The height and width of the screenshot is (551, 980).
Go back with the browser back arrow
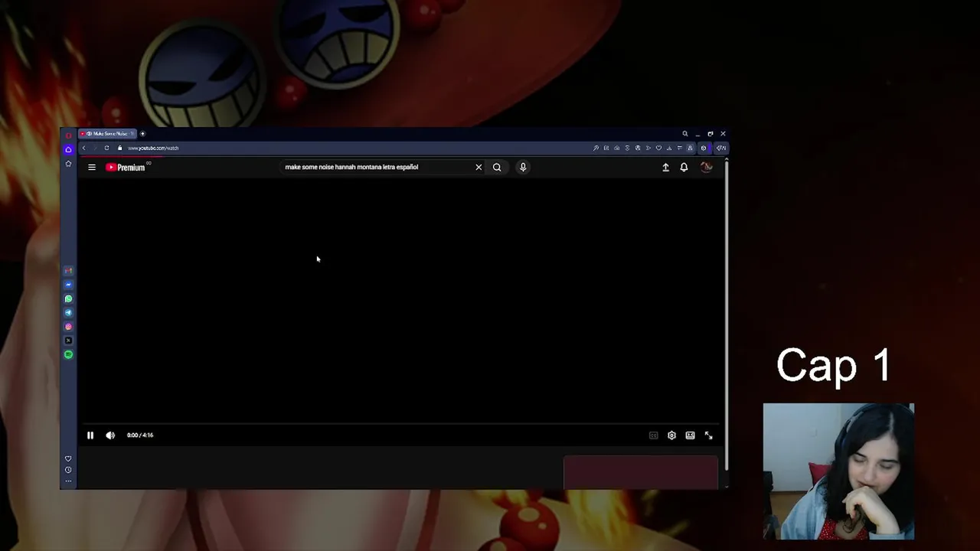tap(84, 148)
